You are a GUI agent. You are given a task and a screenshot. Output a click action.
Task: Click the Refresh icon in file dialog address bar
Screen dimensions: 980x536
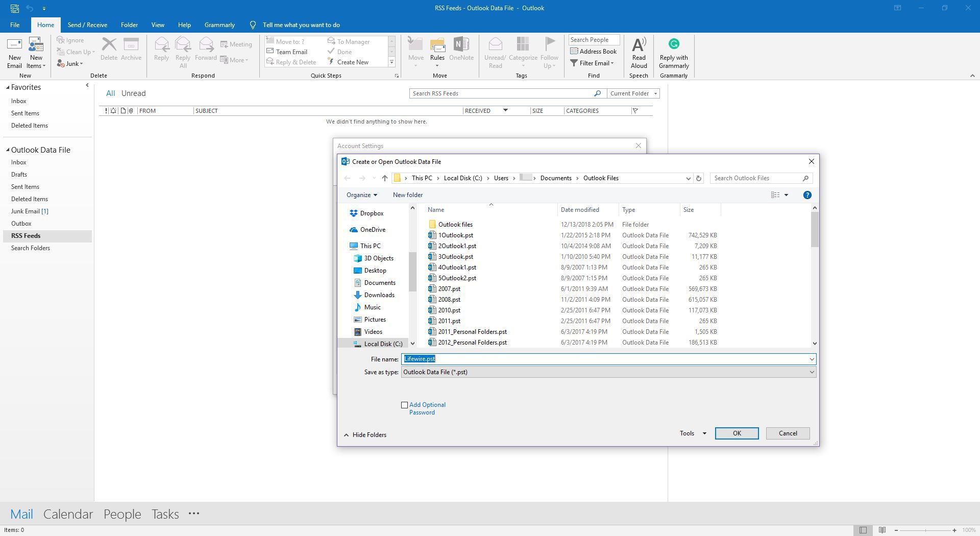[x=699, y=178]
